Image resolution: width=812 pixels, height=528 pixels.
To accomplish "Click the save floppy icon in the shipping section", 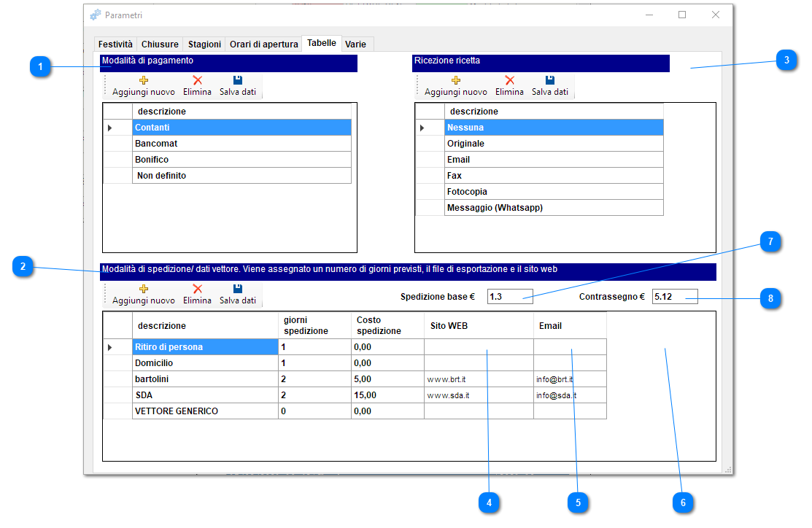I will click(x=238, y=289).
